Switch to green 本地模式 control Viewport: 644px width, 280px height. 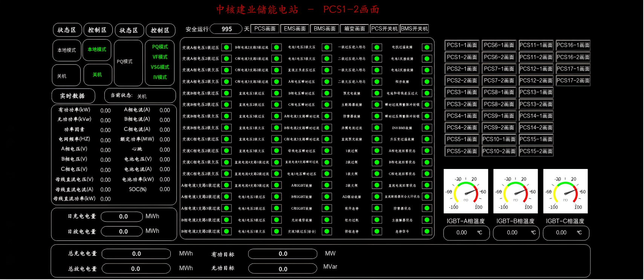[x=97, y=50]
